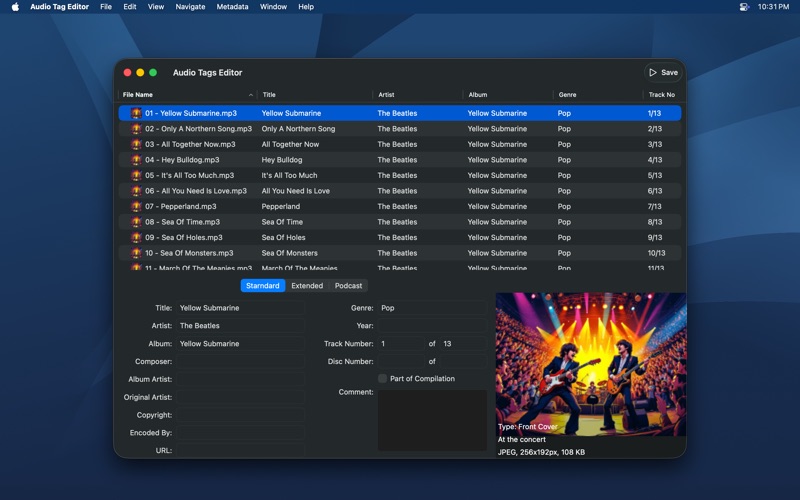
Task: Switch to the Podcast tab
Action: (x=348, y=286)
